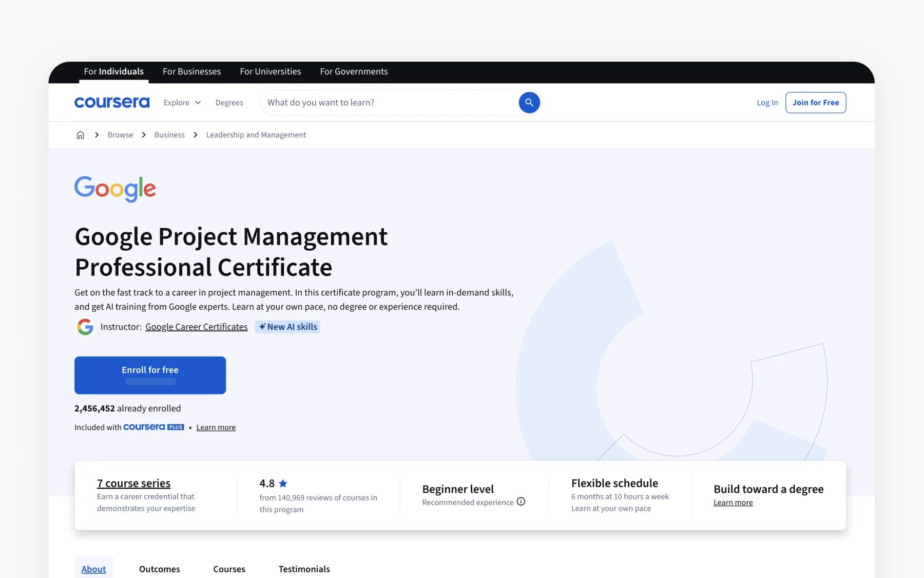Click the Flexible schedule heading

[614, 483]
